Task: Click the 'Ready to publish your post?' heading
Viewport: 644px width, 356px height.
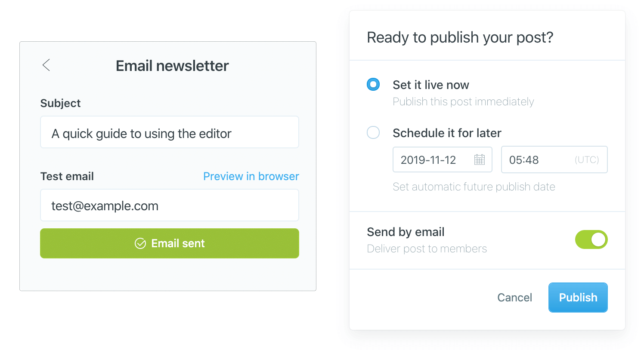Action: pyautogui.click(x=460, y=37)
